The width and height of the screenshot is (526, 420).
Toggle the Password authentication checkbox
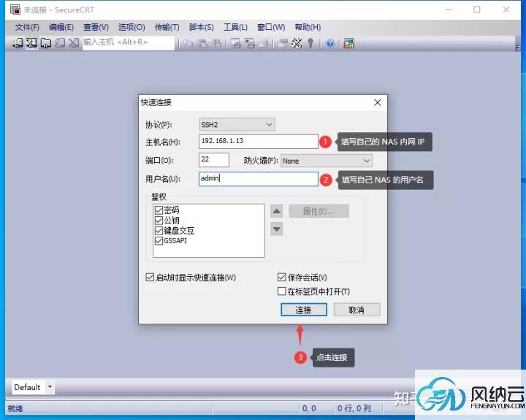159,210
